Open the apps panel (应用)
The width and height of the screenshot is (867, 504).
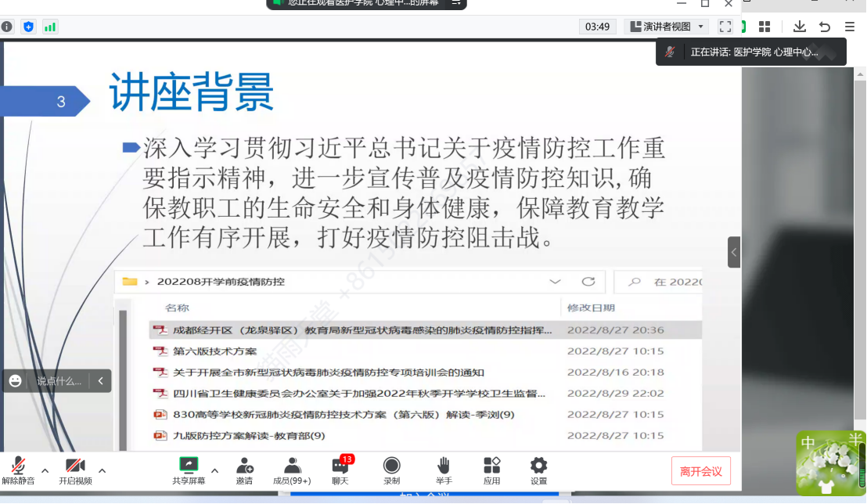(x=491, y=470)
